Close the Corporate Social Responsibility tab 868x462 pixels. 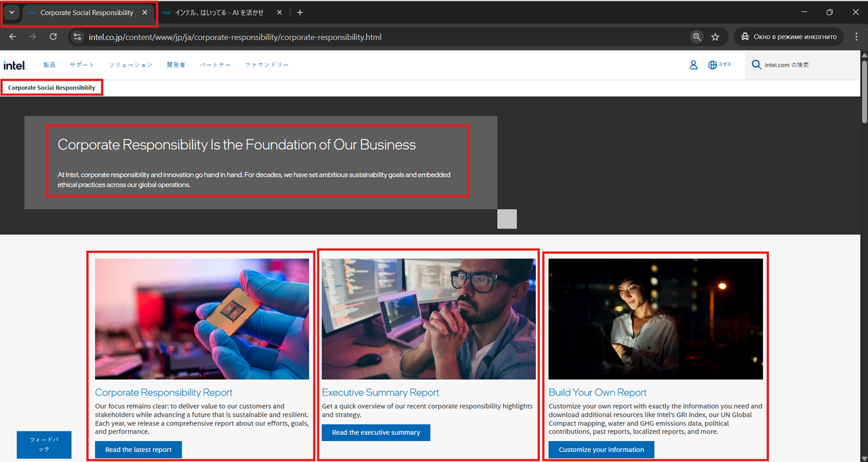coord(145,12)
